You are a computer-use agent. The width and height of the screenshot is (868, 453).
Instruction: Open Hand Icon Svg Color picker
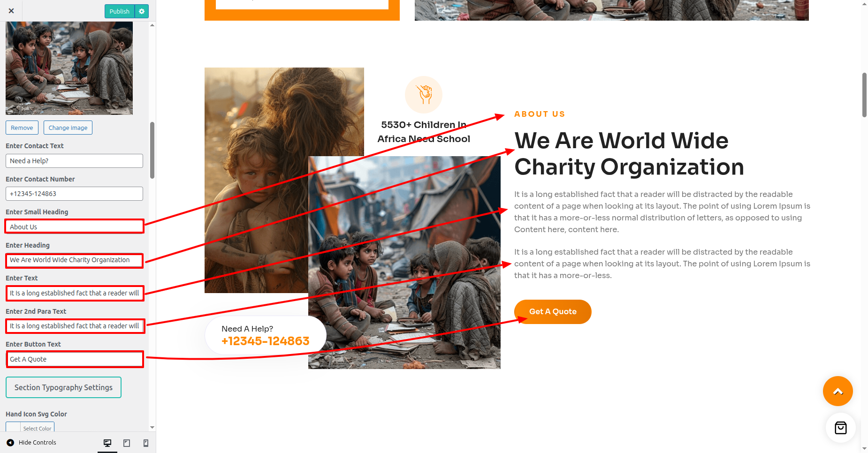tap(30, 428)
